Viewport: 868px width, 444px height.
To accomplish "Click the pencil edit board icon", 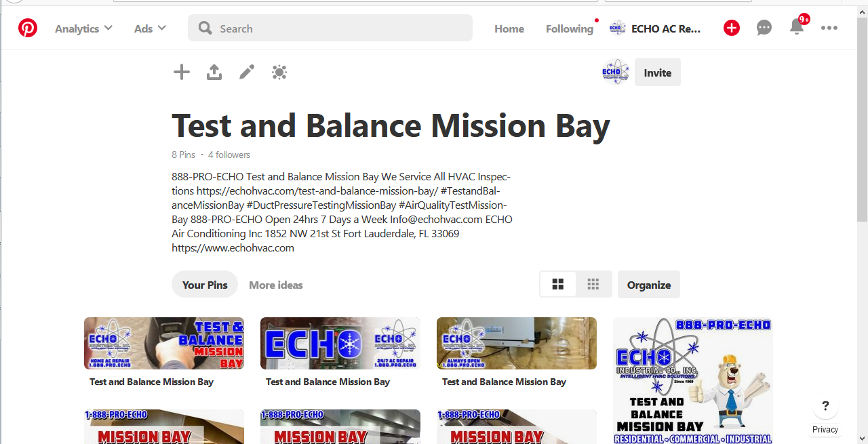I will (247, 72).
